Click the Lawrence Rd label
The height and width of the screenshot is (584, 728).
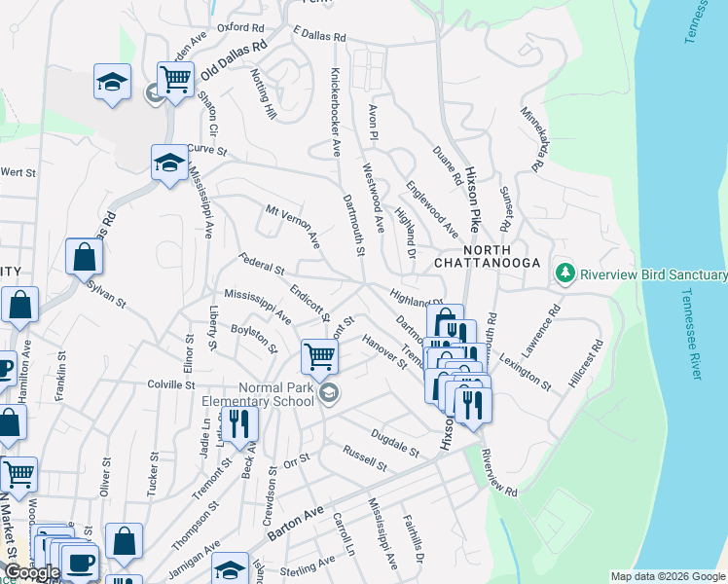(541, 331)
